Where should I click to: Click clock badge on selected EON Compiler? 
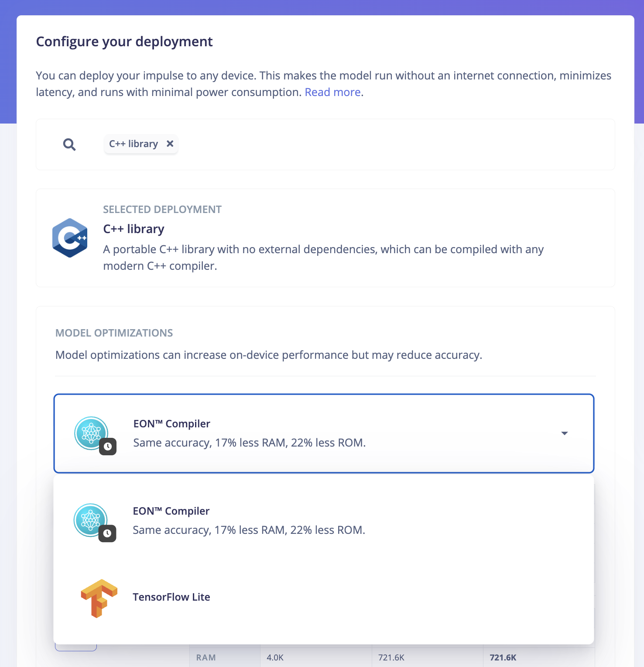click(108, 447)
